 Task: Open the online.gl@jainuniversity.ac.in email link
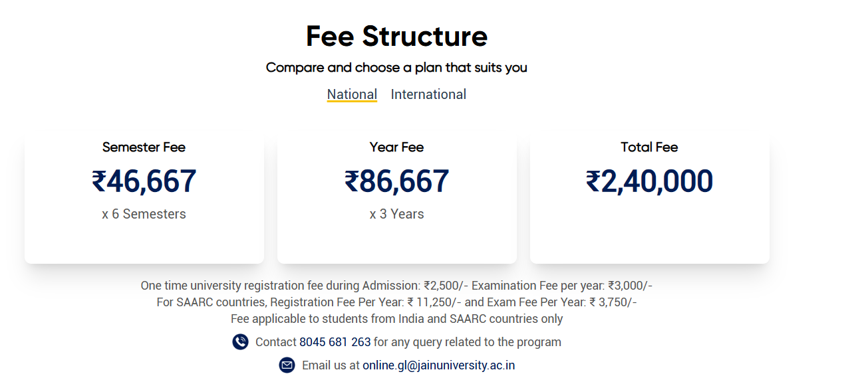coord(438,365)
